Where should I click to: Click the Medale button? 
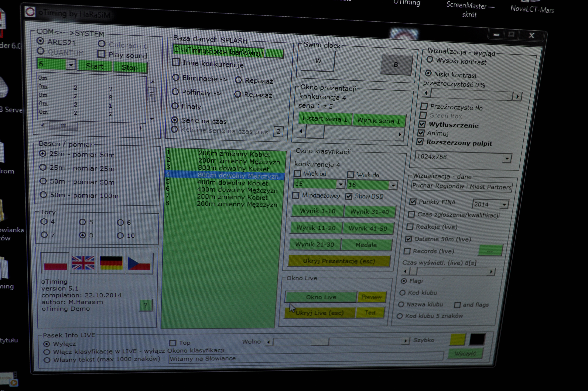[x=366, y=245]
